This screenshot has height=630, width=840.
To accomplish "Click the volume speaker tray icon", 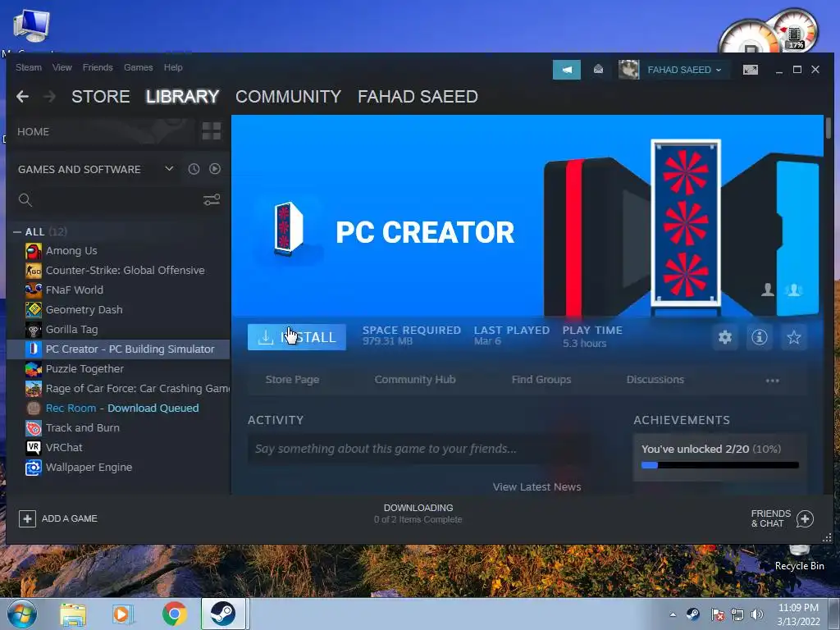I will 757,614.
